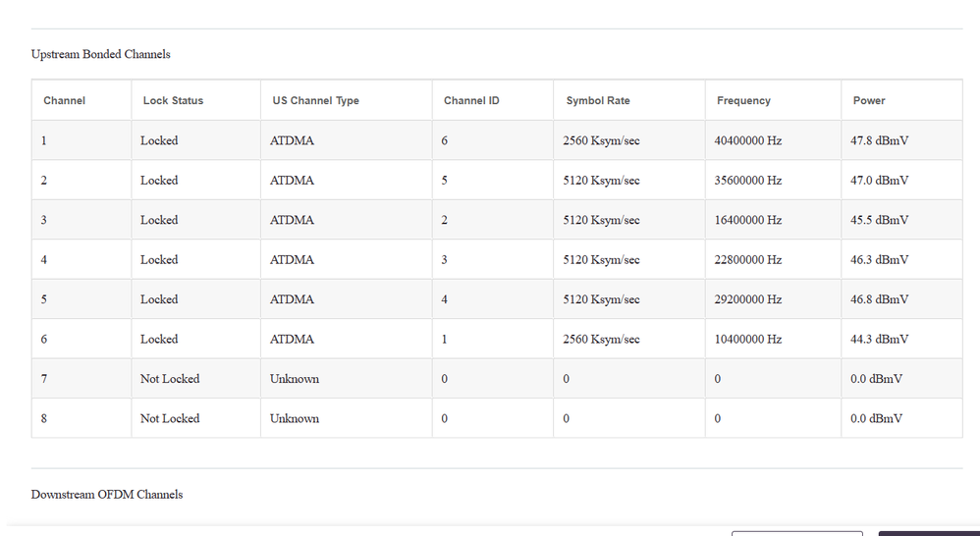The image size is (980, 536).
Task: Click the 10400000 Hz frequency cell
Action: coord(747,339)
